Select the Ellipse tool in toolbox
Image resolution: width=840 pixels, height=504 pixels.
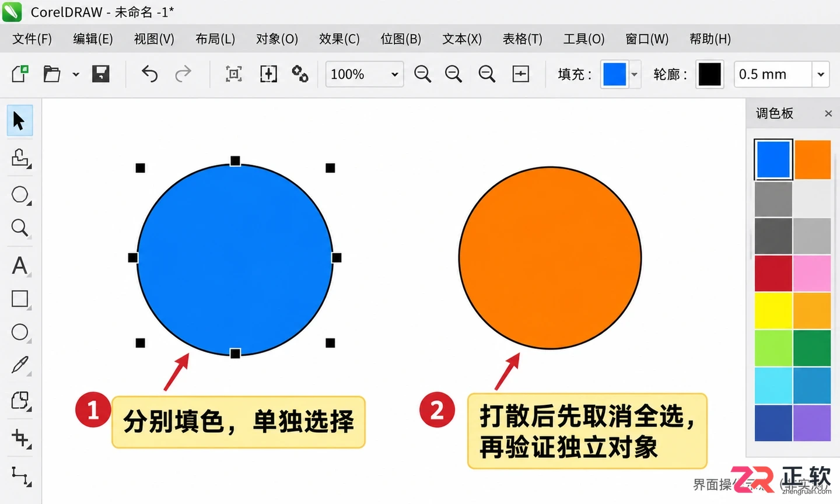[20, 332]
